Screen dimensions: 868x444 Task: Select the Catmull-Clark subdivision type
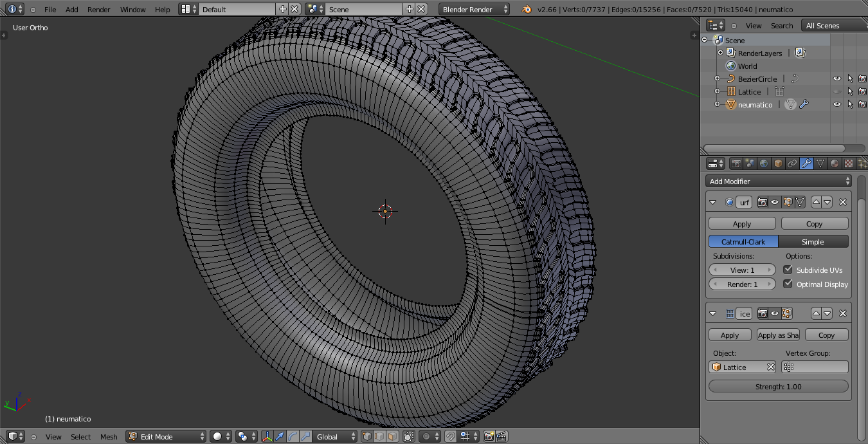(743, 241)
